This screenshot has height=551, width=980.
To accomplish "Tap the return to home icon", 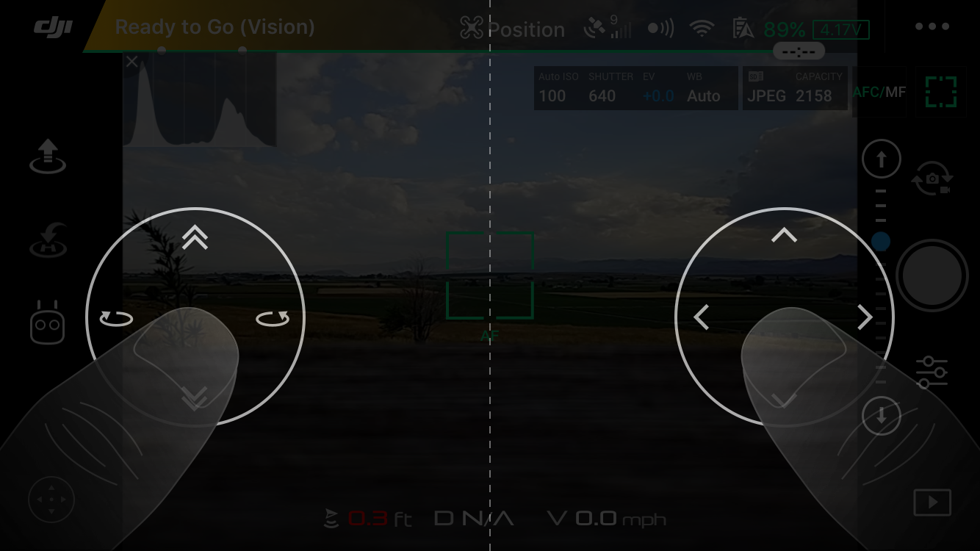I will [x=48, y=240].
